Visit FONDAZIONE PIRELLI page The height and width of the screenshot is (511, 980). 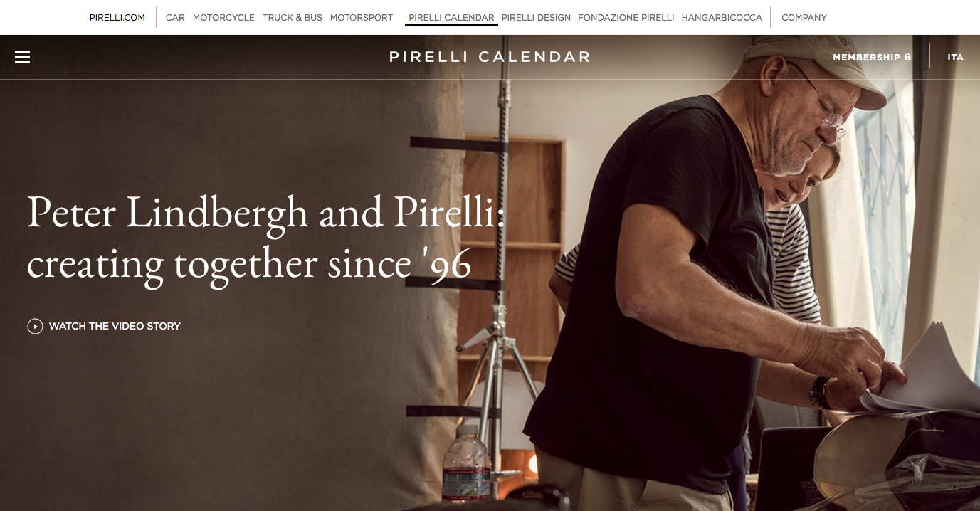coord(626,17)
